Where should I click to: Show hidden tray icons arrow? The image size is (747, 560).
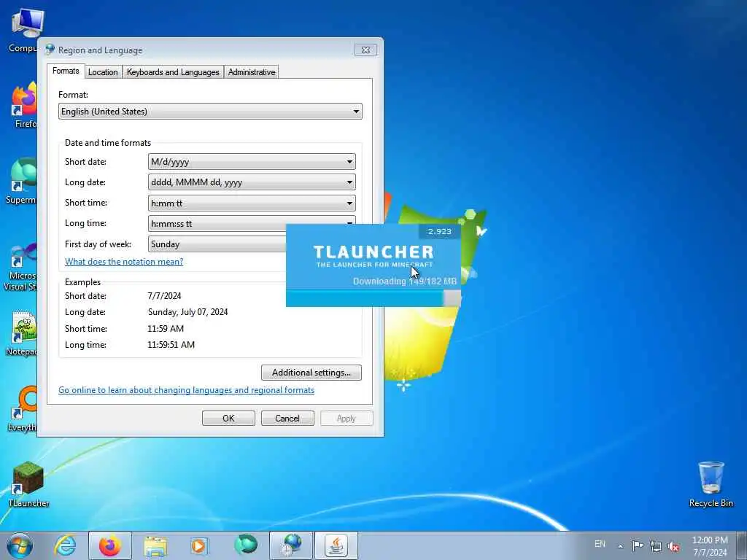tap(620, 546)
